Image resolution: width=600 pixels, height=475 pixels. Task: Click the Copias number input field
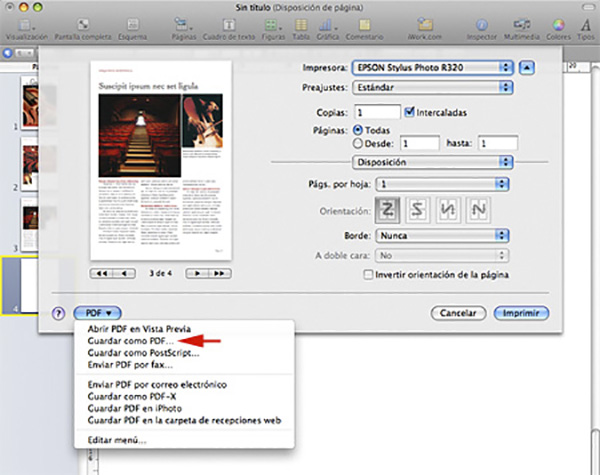point(376,112)
